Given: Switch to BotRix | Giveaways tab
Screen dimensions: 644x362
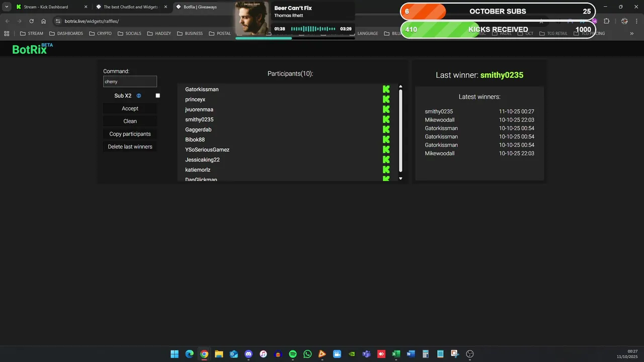Looking at the screenshot, I should click(x=203, y=7).
